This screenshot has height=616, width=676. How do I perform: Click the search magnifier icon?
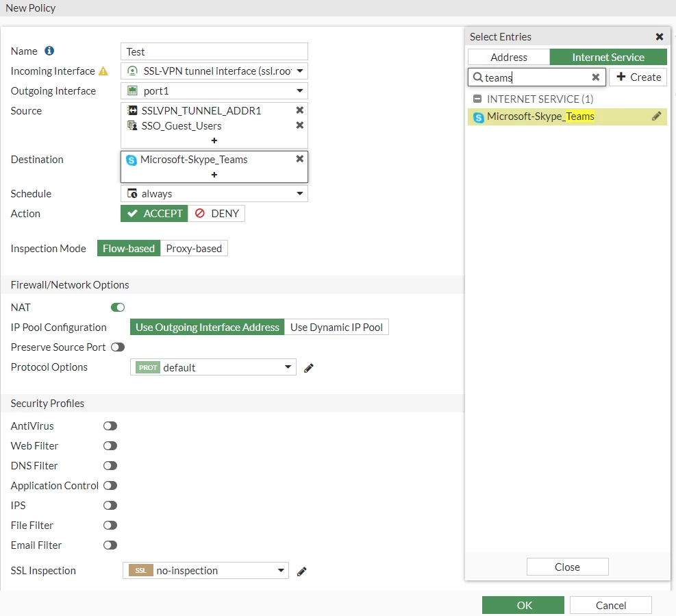(477, 77)
